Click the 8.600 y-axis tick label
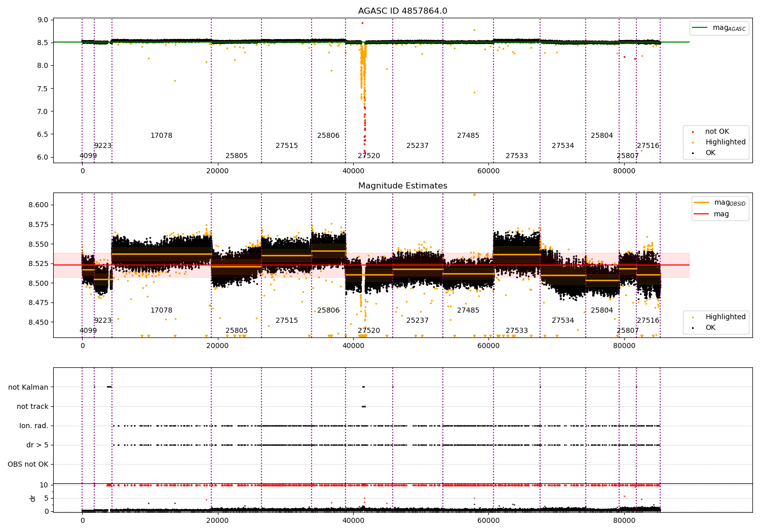760x532 pixels. coord(39,205)
